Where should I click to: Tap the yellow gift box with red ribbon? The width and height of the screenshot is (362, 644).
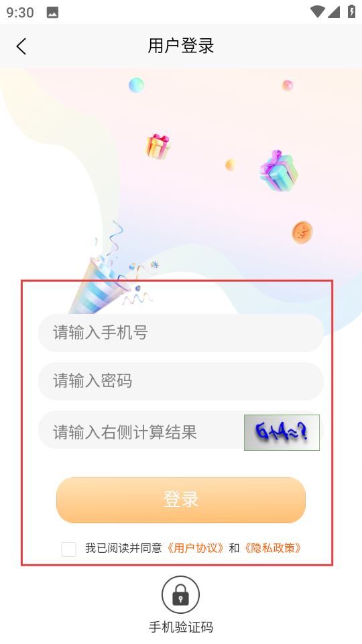coord(158,147)
